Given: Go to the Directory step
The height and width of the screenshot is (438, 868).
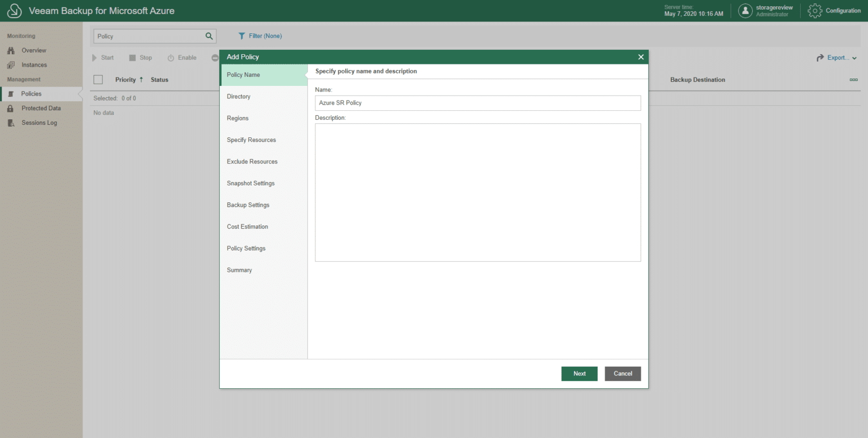Looking at the screenshot, I should click(x=263, y=97).
